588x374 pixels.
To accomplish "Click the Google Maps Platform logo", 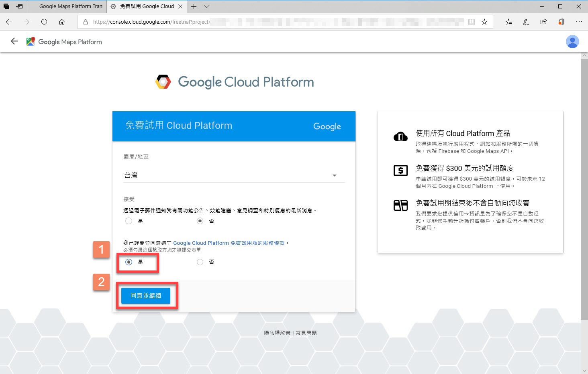I will (x=31, y=41).
